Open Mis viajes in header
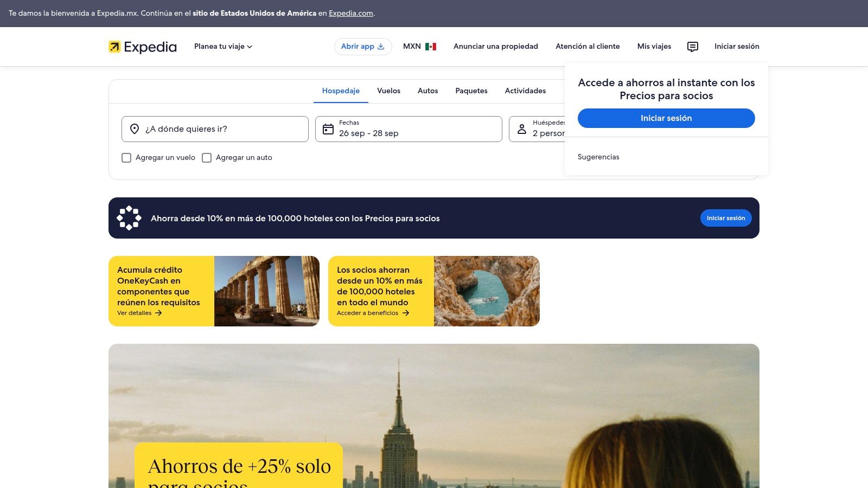The height and width of the screenshot is (488, 868). (x=654, y=47)
